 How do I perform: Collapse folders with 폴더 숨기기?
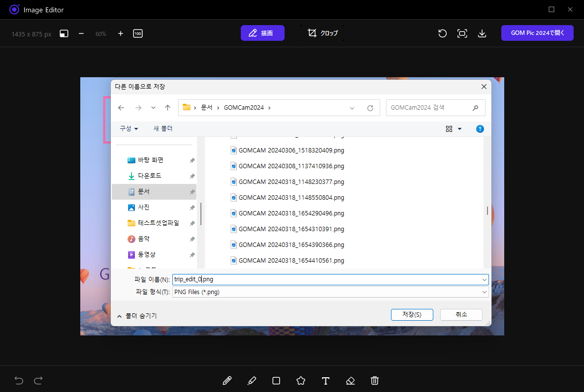(x=137, y=316)
